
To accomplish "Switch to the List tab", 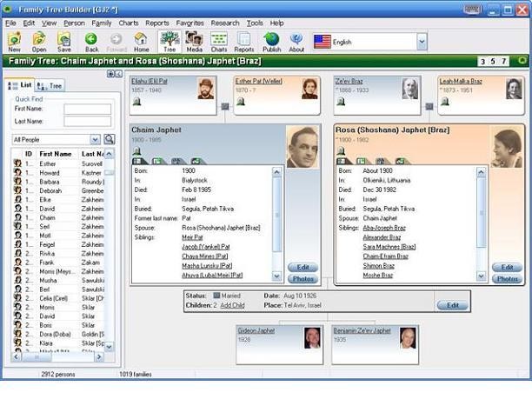I will pyautogui.click(x=20, y=85).
